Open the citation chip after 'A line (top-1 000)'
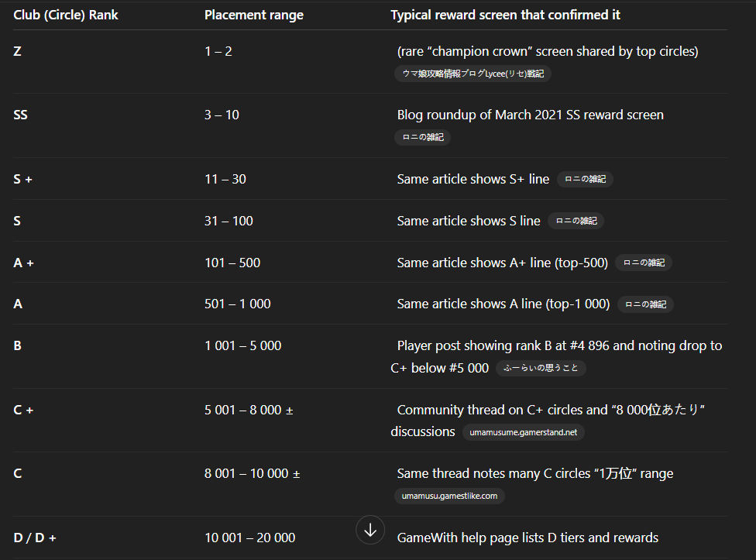Image resolution: width=756 pixels, height=560 pixels. click(645, 304)
